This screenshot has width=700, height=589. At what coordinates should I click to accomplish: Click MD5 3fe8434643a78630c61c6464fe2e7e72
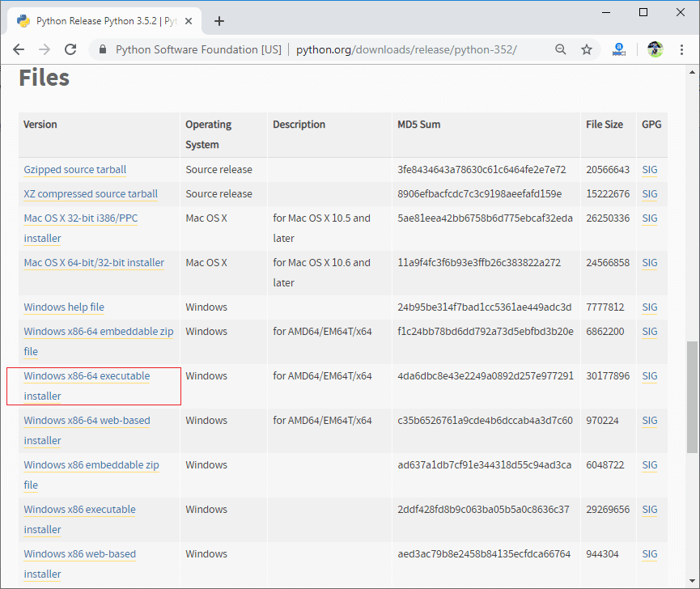pyautogui.click(x=482, y=170)
